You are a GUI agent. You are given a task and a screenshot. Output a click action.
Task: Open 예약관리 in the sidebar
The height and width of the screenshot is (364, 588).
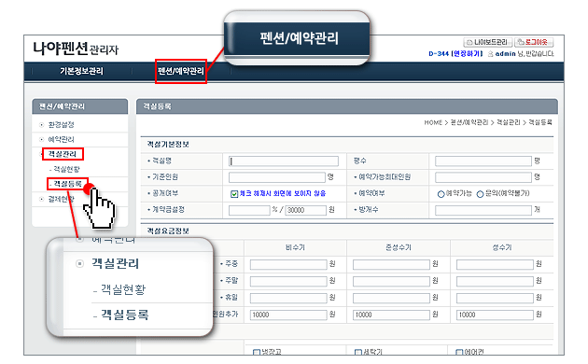[61, 139]
